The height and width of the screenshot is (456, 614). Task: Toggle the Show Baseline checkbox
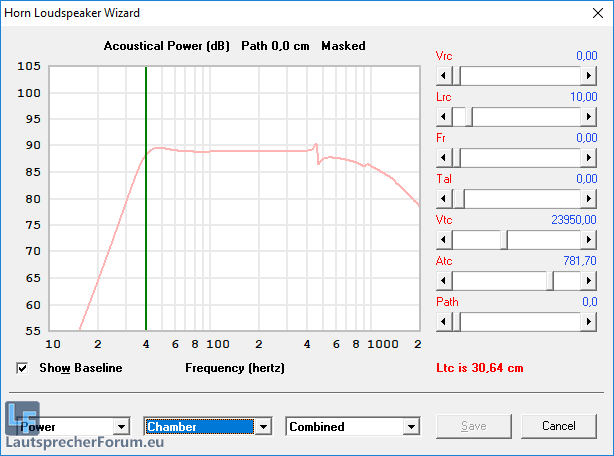[23, 368]
